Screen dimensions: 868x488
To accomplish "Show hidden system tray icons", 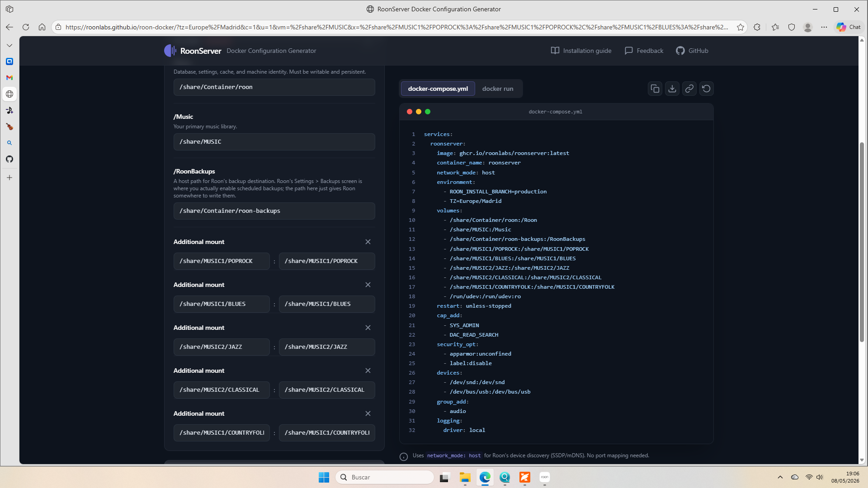I will (x=780, y=477).
